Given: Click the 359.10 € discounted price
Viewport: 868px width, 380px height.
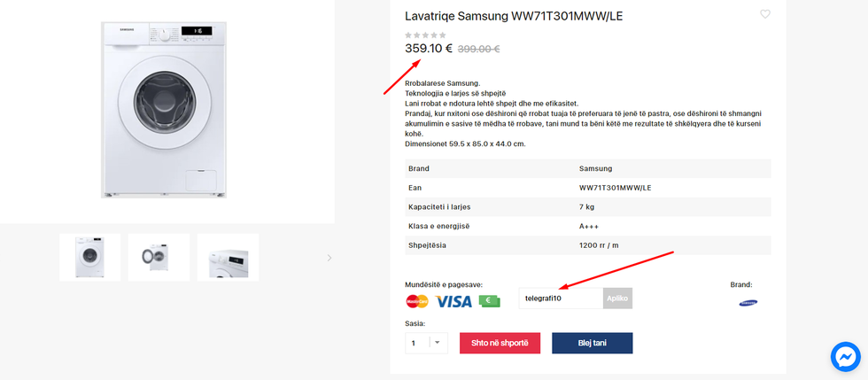Looking at the screenshot, I should [429, 49].
